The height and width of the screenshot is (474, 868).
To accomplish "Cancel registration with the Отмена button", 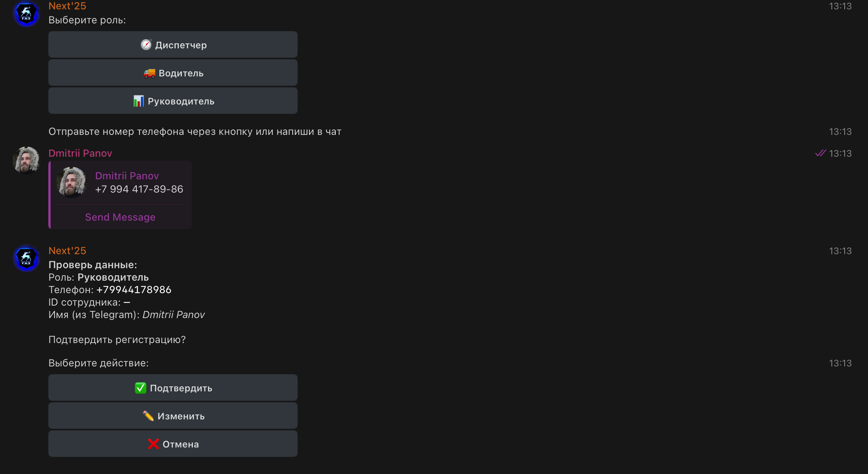I will coord(173,444).
